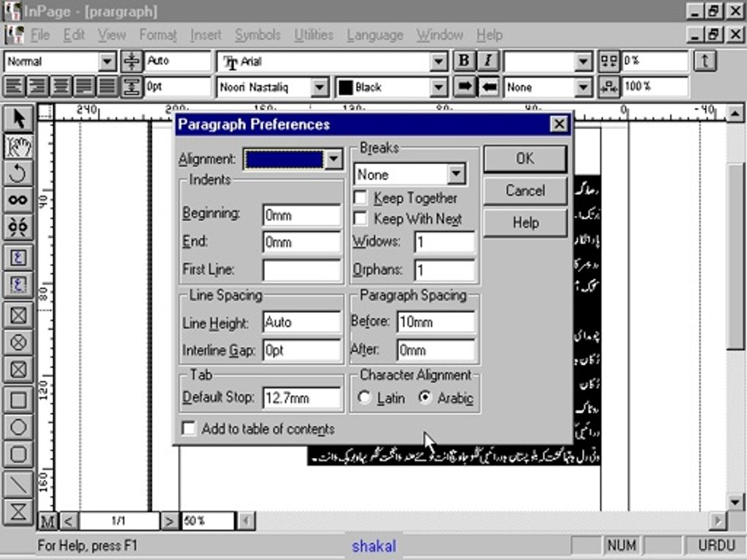
Task: Click first alignment icon in toolbar
Action: 15,86
